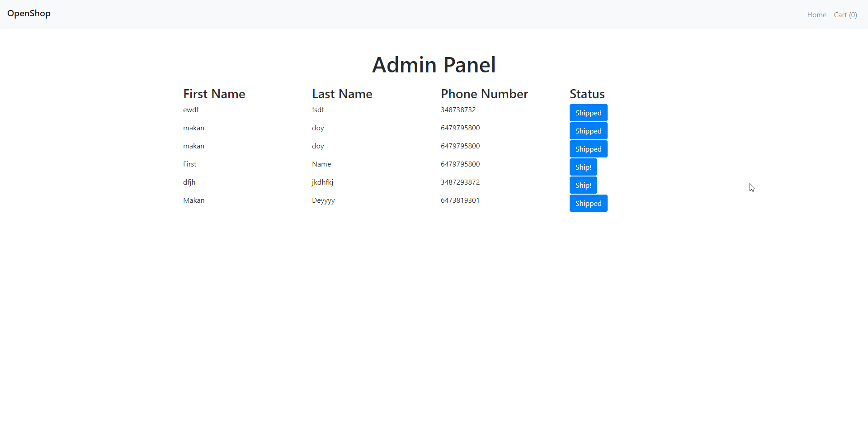
Task: Click the Last Name column header
Action: click(342, 94)
